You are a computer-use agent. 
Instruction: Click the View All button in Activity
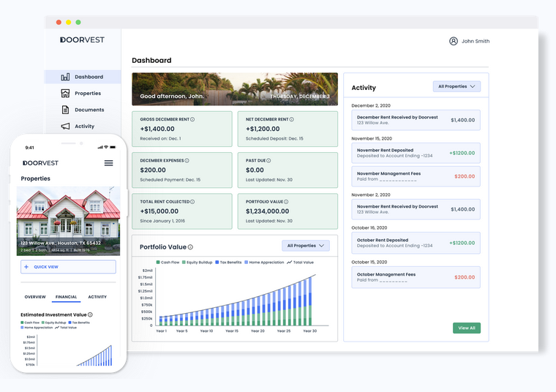point(467,328)
